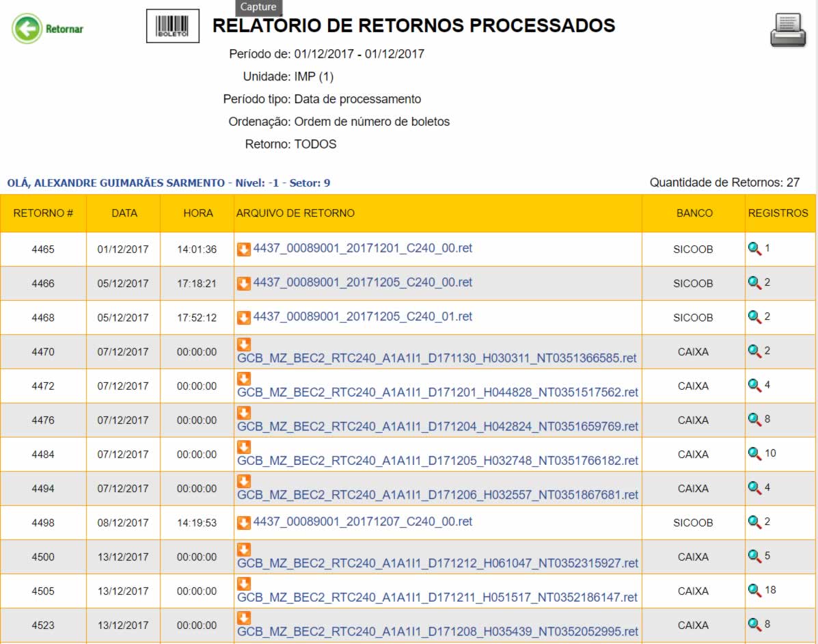Download icon for retorno 4505

tap(244, 583)
